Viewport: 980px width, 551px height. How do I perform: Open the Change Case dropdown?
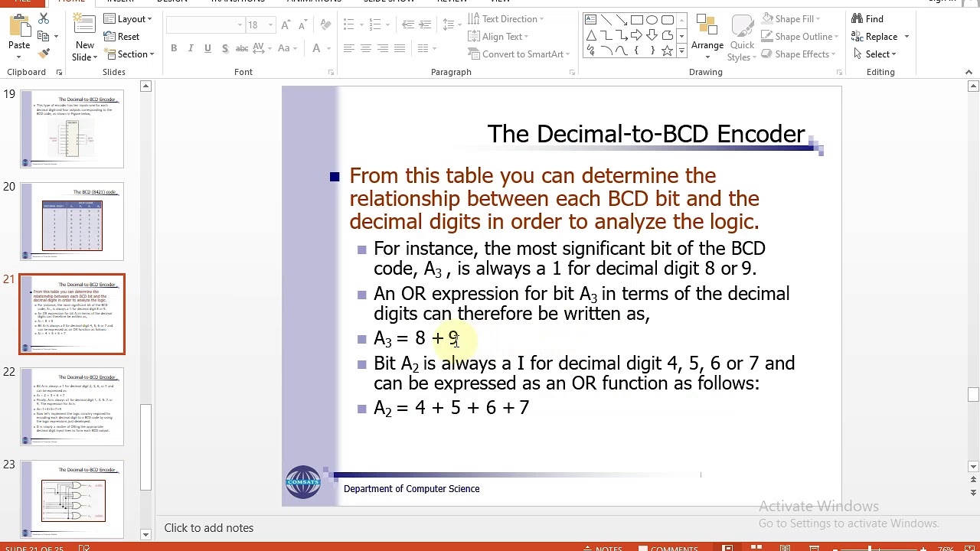(288, 48)
